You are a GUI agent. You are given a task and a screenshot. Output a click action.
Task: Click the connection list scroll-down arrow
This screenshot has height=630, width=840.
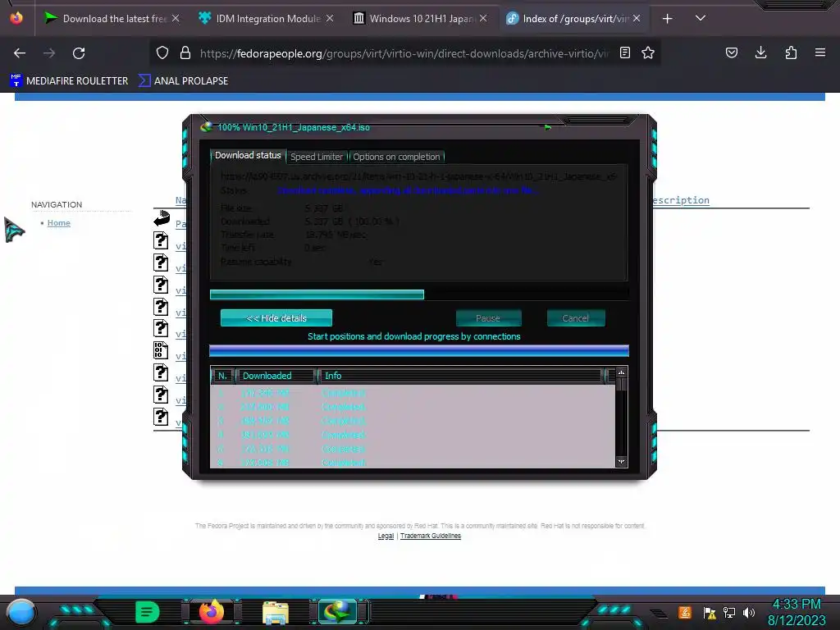tap(622, 462)
